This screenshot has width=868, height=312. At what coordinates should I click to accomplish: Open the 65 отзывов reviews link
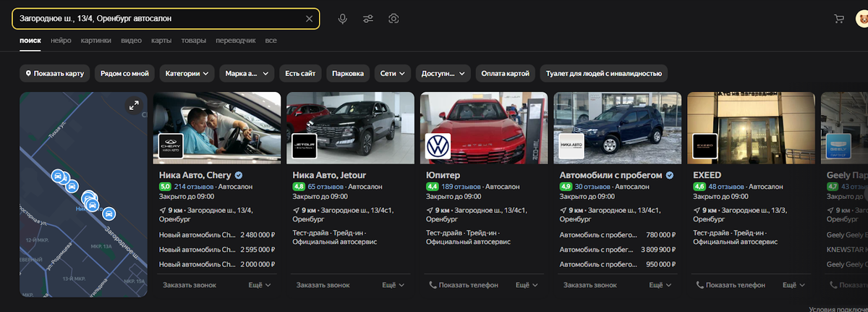pos(325,186)
